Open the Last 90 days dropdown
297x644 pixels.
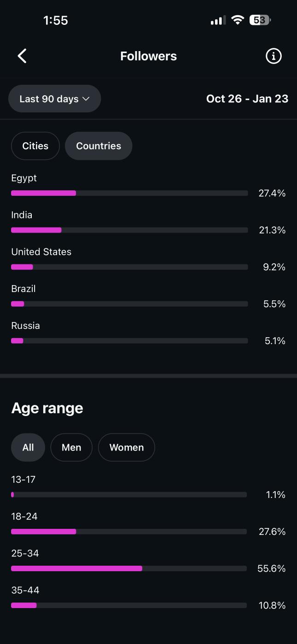coord(54,99)
